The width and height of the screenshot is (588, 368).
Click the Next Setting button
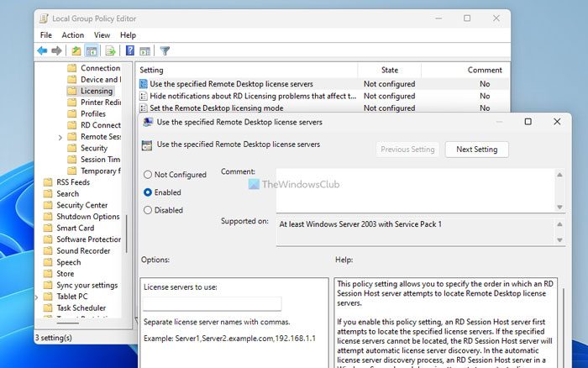coord(476,150)
